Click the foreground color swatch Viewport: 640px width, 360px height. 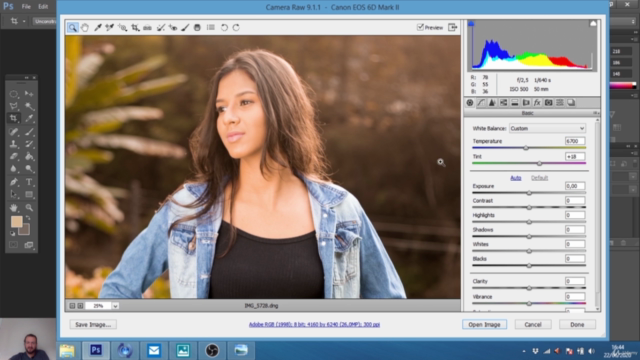[16, 222]
